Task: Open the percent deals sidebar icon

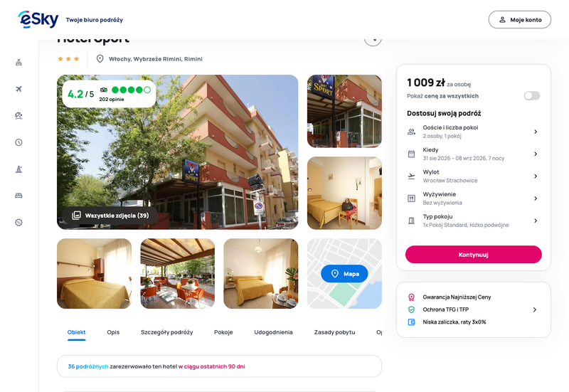Action: 19,223
